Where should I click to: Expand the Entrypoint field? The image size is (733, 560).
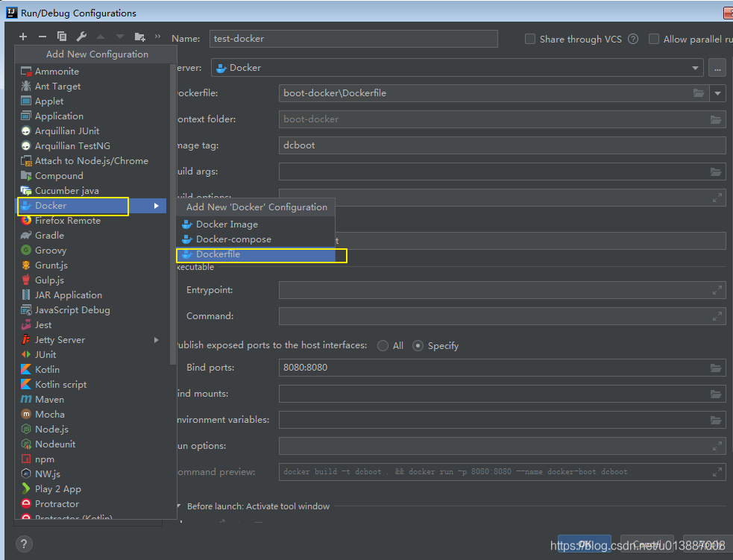[x=717, y=290]
